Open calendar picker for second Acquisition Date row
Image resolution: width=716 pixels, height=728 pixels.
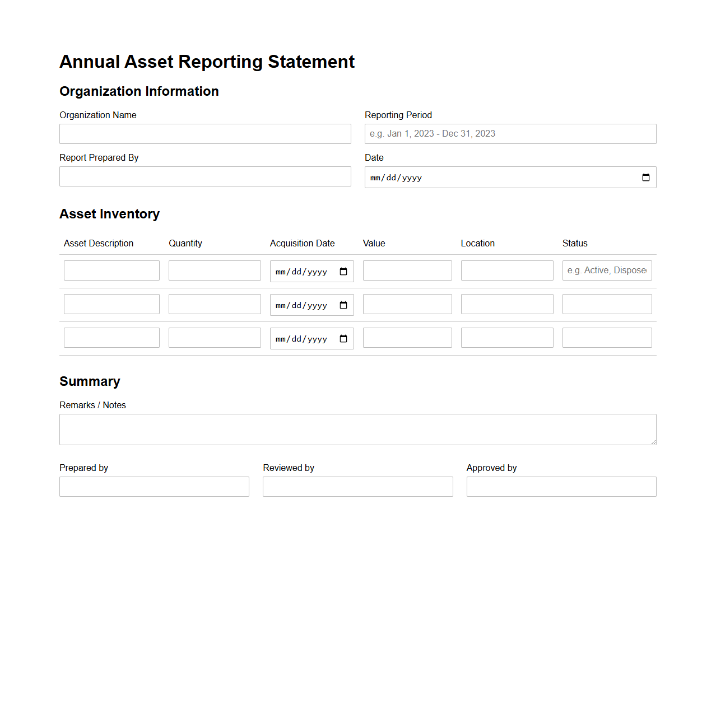[343, 305]
